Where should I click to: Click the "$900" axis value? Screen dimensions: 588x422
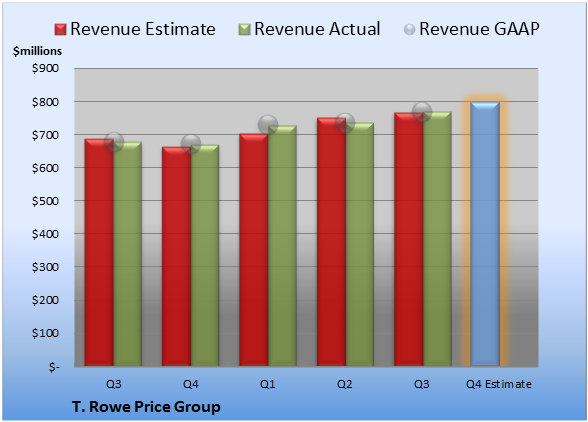point(45,68)
